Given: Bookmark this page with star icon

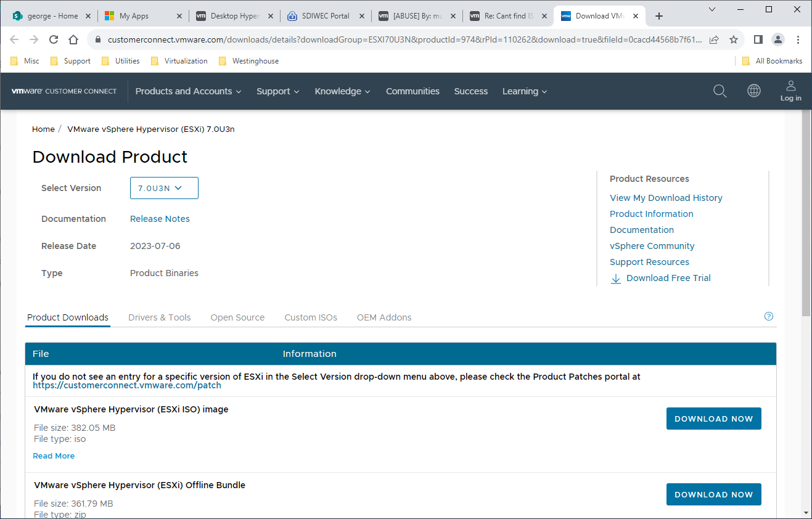Looking at the screenshot, I should click(x=734, y=39).
